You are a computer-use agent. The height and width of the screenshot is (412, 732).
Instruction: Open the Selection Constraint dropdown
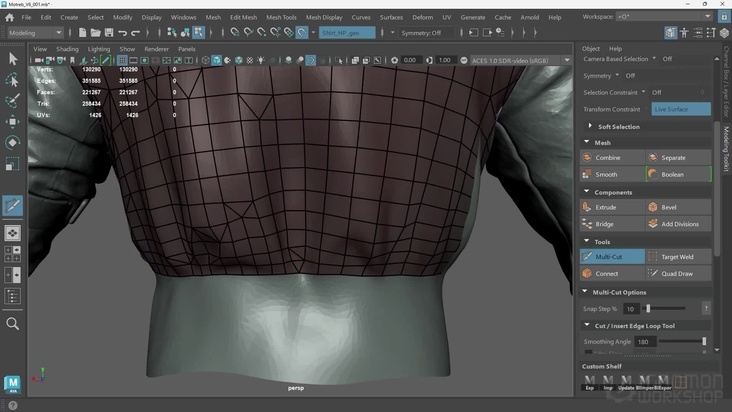coord(643,92)
